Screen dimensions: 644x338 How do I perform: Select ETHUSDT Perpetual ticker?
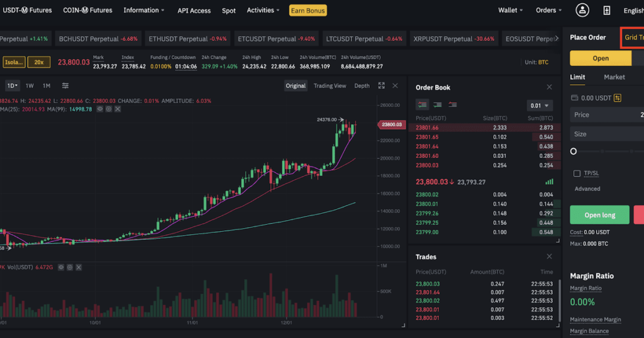[187, 39]
